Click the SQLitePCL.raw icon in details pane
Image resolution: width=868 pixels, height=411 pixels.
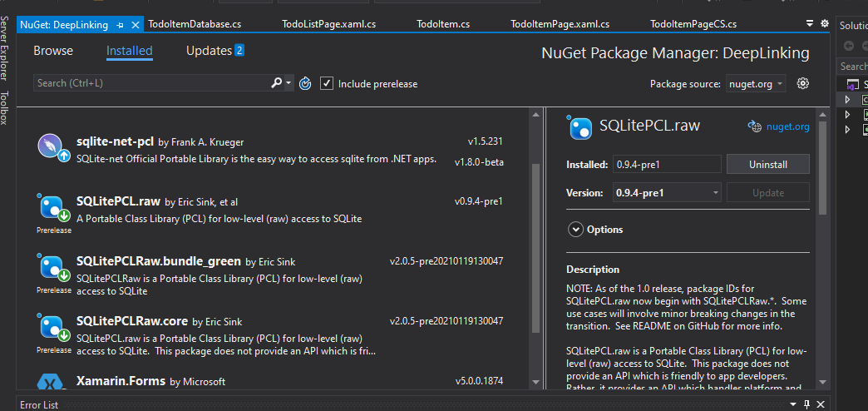pos(579,128)
